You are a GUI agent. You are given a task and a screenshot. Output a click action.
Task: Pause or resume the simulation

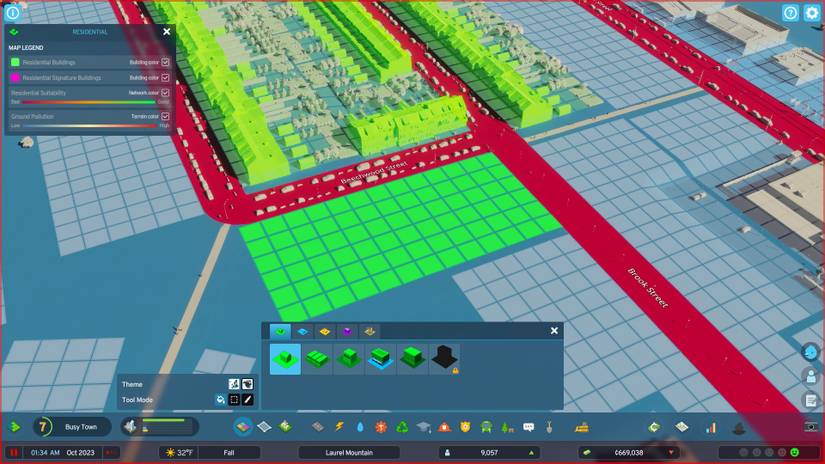coord(14,452)
